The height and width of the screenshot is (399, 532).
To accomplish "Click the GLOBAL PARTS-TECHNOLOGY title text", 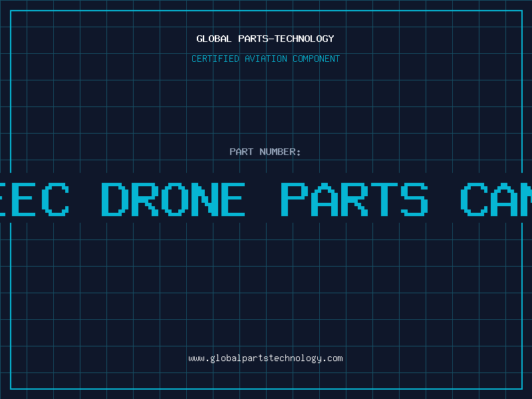I will [x=265, y=39].
